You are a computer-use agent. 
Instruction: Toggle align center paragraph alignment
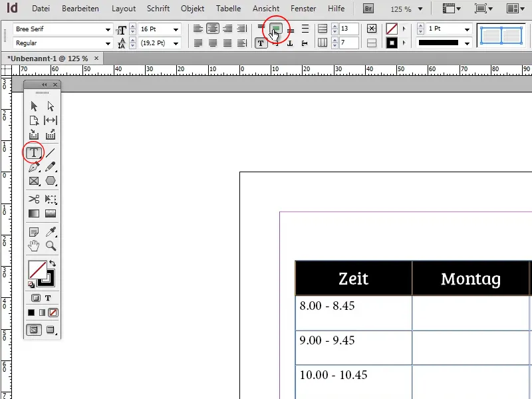pyautogui.click(x=213, y=29)
